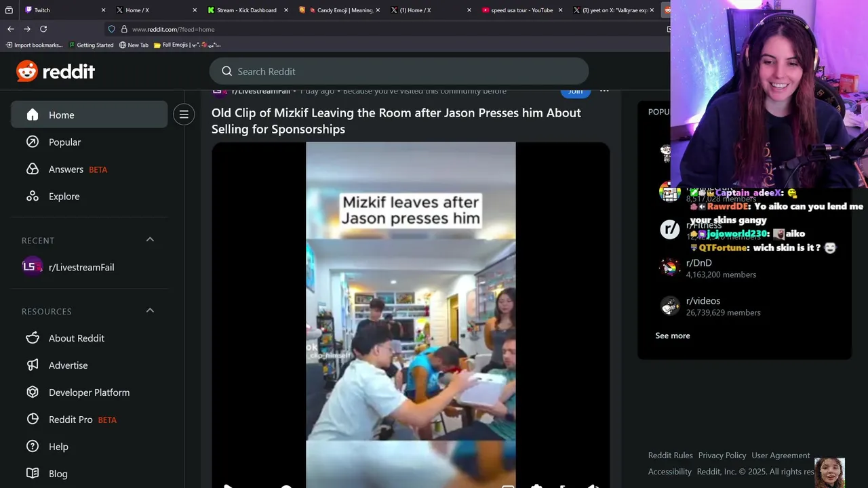Open post options three-dot menu

[604, 91]
